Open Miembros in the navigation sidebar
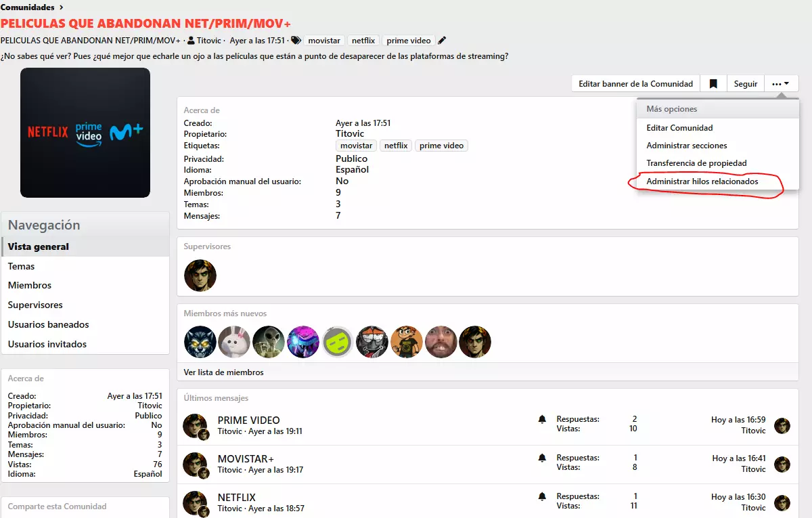Viewport: 812px width, 518px height. coord(85,285)
